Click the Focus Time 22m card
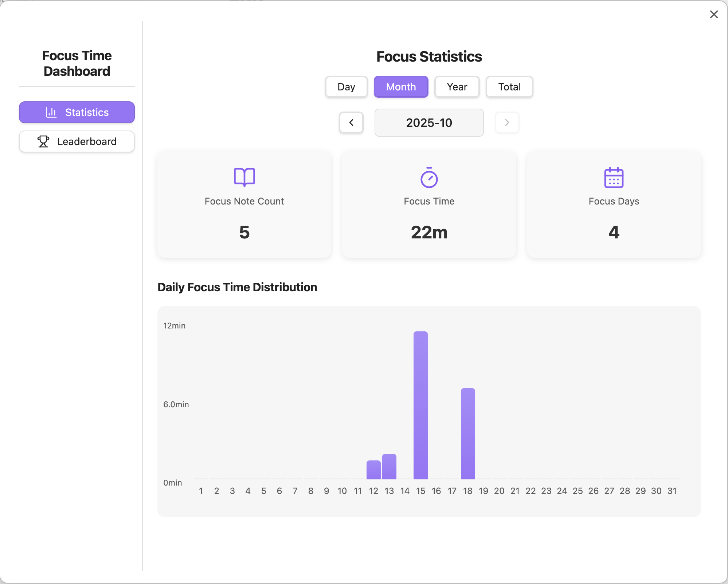728x584 pixels. pyautogui.click(x=429, y=204)
